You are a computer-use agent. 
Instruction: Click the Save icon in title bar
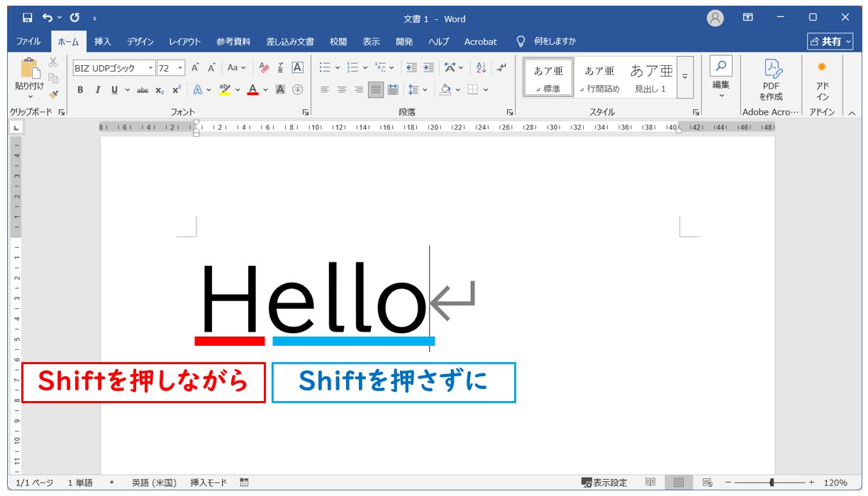click(x=27, y=18)
